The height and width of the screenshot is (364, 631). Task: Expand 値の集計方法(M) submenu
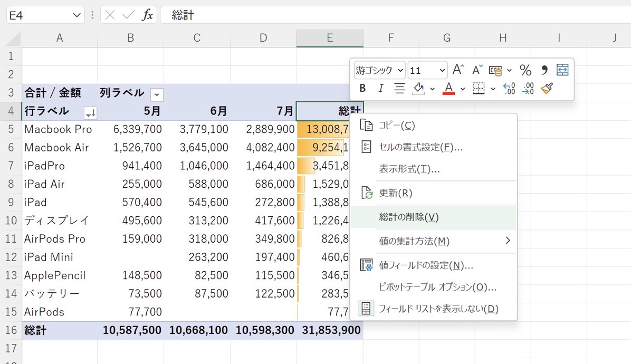(x=433, y=241)
